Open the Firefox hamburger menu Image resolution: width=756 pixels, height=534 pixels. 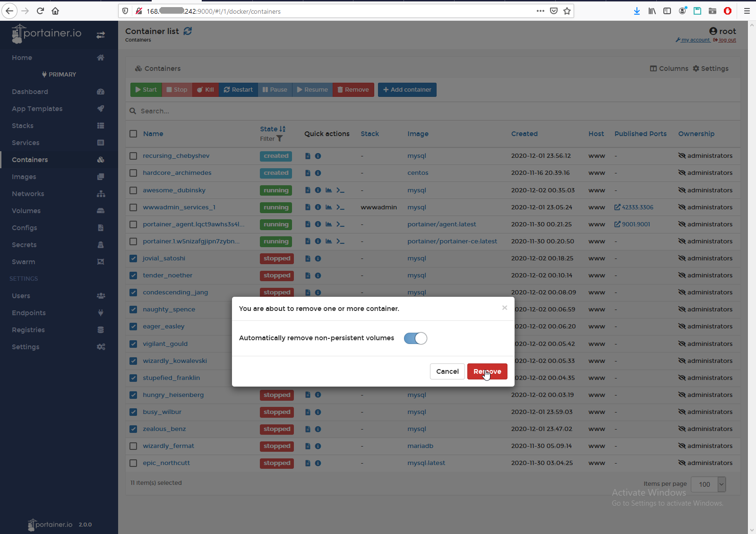tap(747, 11)
